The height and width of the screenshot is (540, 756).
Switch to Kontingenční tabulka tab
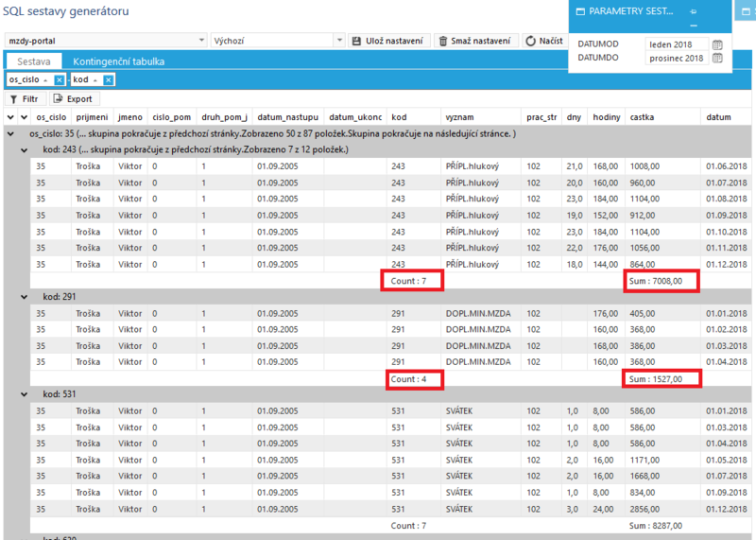point(119,61)
